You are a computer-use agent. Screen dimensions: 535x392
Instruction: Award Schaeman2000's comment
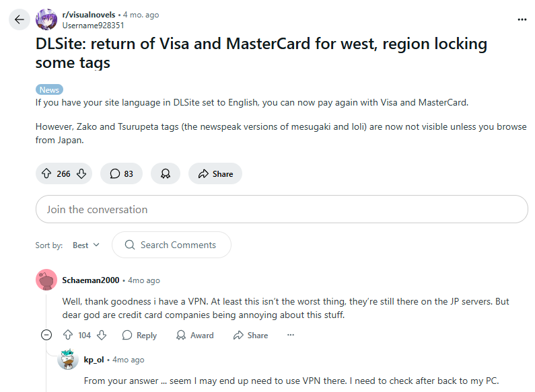(195, 336)
